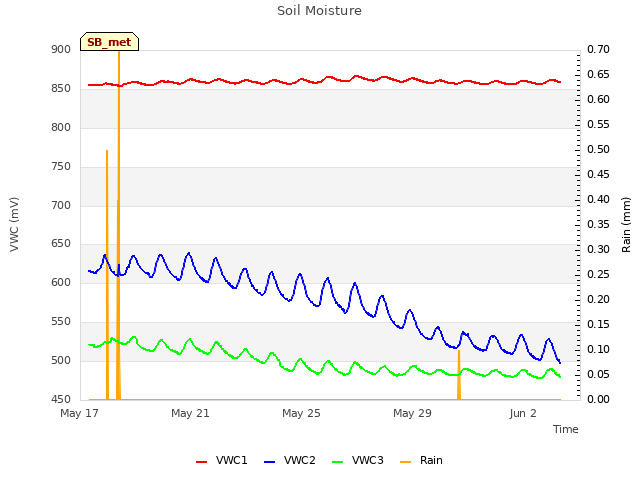640x480 pixels.
Task: Click the SB_met annotation label
Action: point(109,42)
